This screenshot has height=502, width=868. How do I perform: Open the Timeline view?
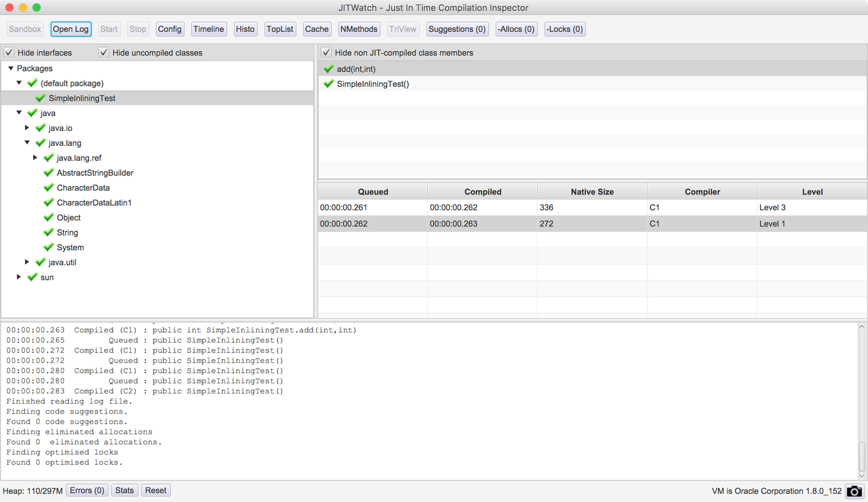[x=209, y=29]
